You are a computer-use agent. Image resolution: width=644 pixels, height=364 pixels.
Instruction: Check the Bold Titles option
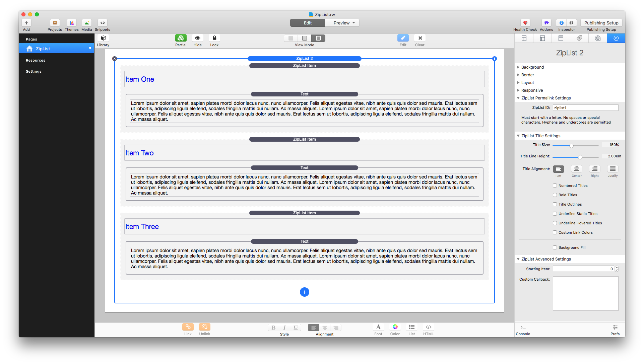555,195
